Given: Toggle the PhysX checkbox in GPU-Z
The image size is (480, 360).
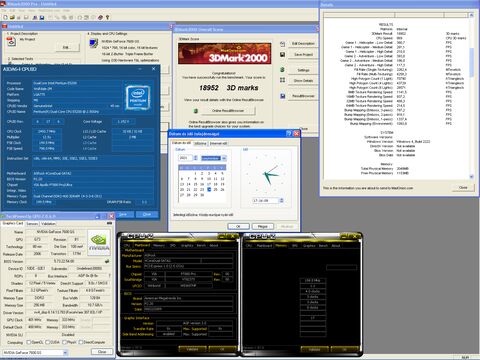Looking at the screenshot, I should [x=64, y=342].
